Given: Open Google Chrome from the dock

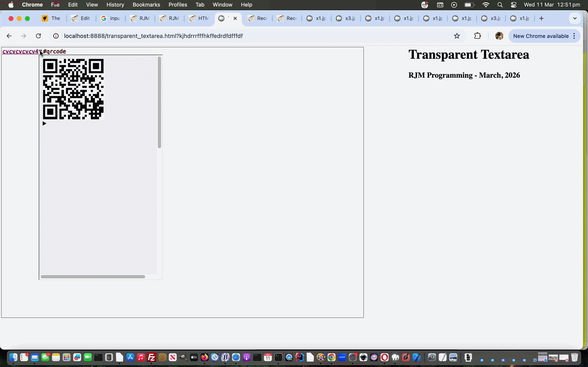Looking at the screenshot, I should (x=331, y=357).
